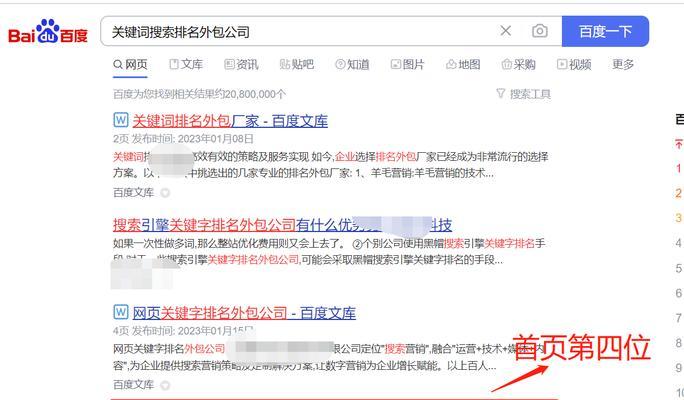
Task: Switch to the 图片 tab
Action: click(407, 65)
